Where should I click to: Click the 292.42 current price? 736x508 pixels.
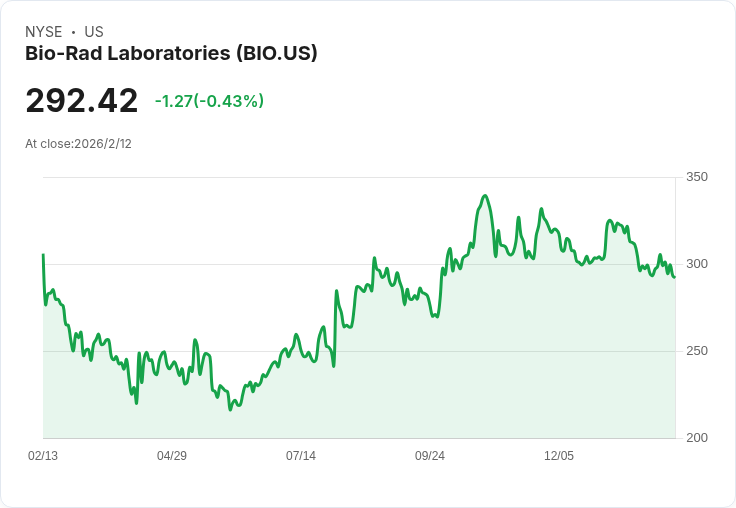(82, 100)
